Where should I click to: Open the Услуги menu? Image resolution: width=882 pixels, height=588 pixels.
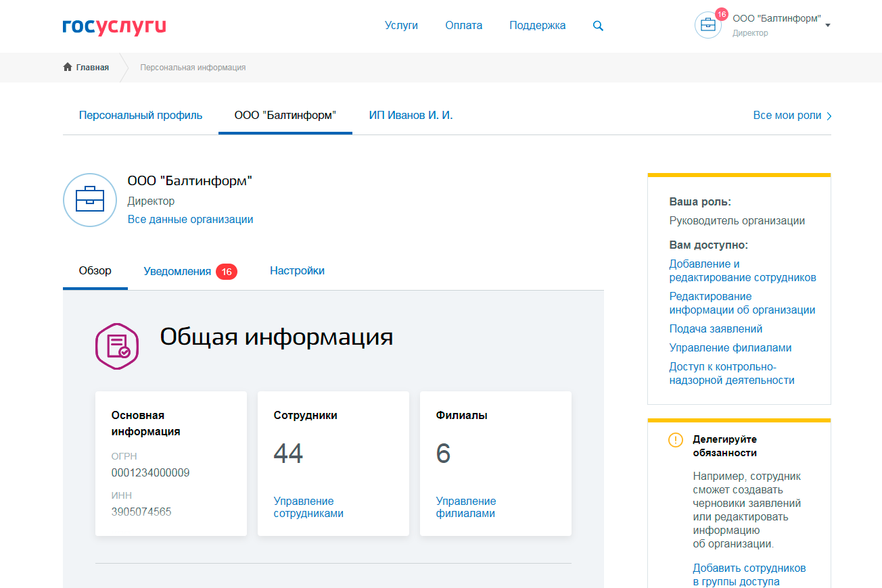pyautogui.click(x=401, y=26)
